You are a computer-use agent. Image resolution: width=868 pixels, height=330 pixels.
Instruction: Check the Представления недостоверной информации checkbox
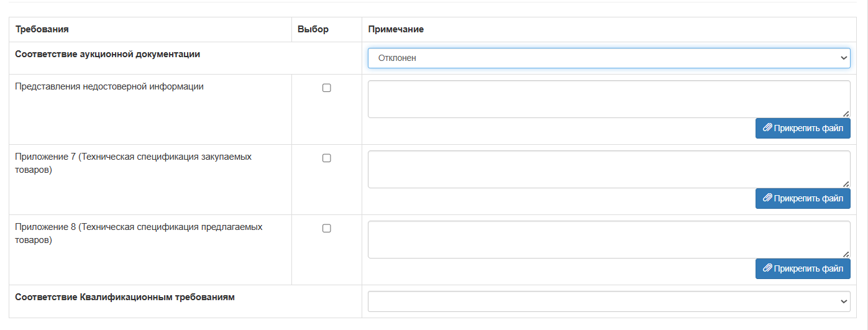point(327,88)
